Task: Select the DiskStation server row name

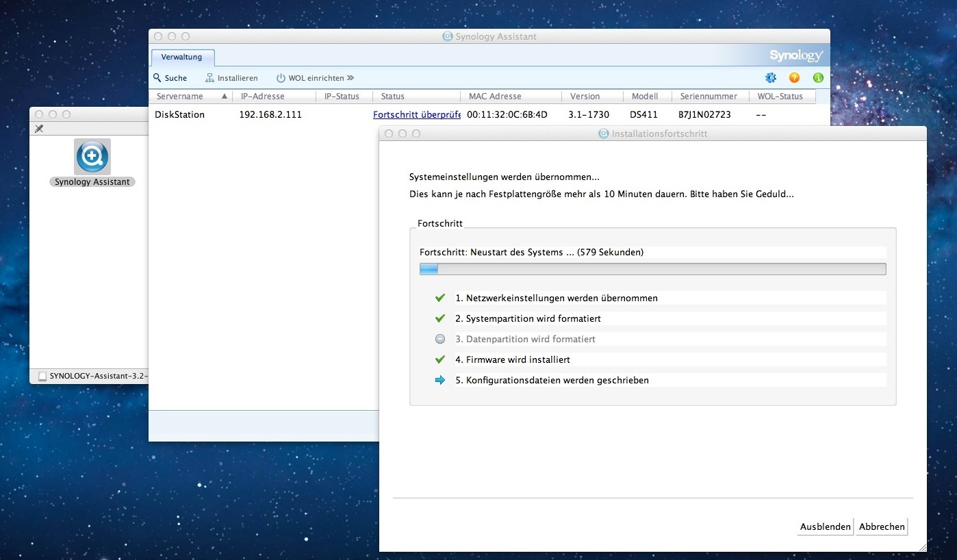Action: click(179, 114)
